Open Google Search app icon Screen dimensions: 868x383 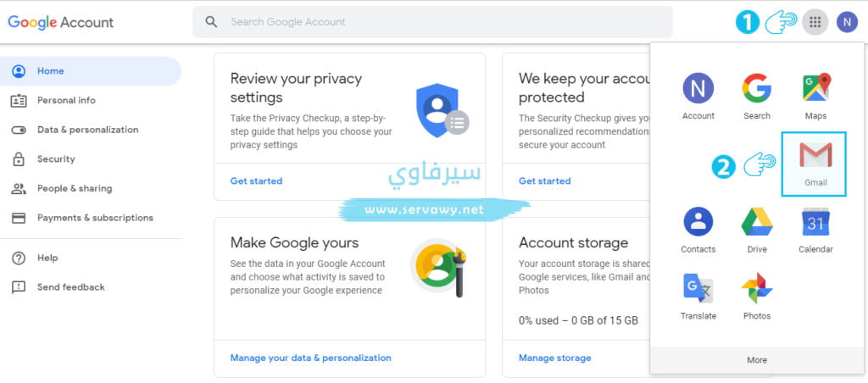757,95
